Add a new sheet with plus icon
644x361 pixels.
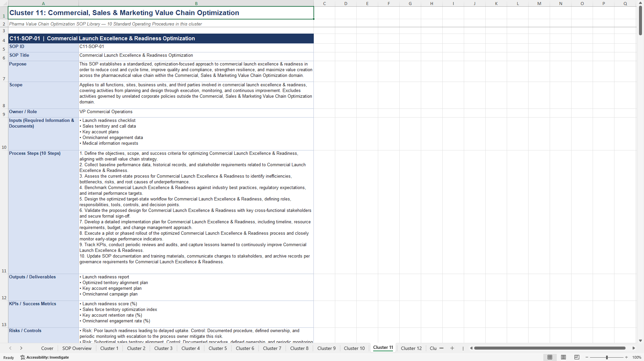coord(452,348)
